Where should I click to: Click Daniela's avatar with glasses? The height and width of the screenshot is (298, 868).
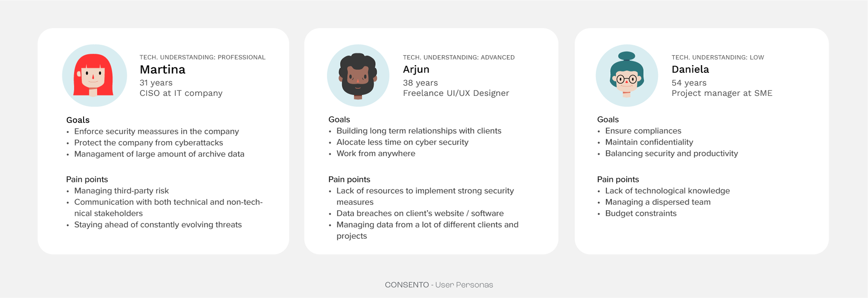pyautogui.click(x=627, y=76)
